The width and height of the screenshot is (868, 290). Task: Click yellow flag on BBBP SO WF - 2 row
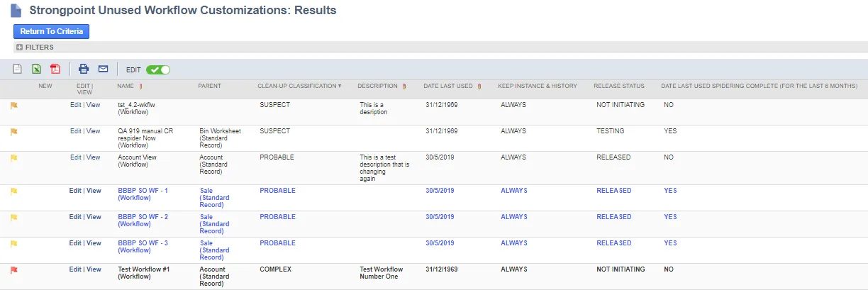[x=13, y=217]
